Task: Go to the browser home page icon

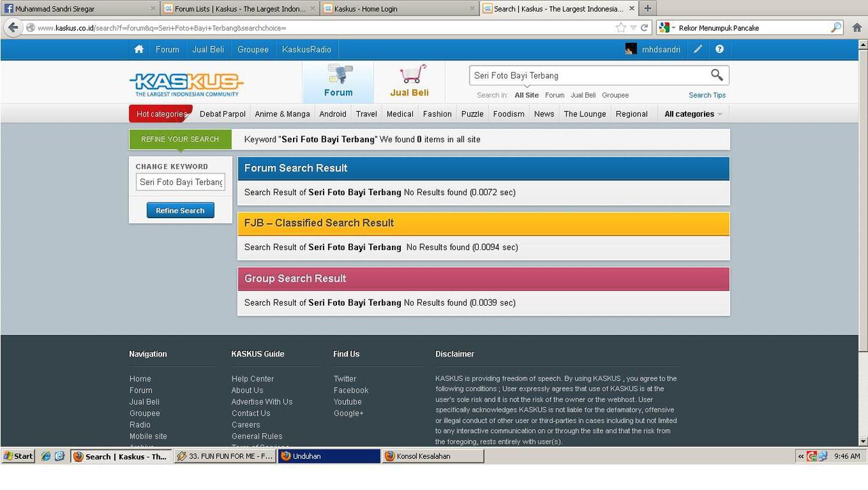Action: pyautogui.click(x=857, y=28)
